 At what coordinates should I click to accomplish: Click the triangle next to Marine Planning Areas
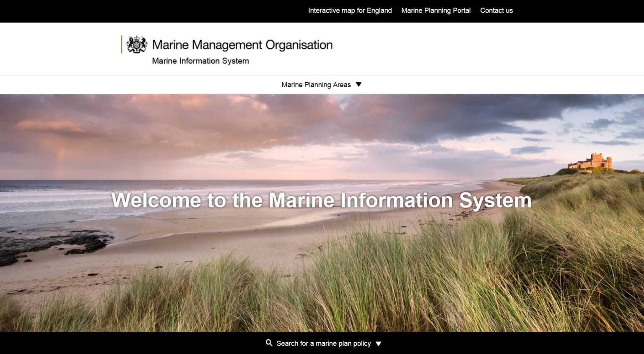[358, 84]
